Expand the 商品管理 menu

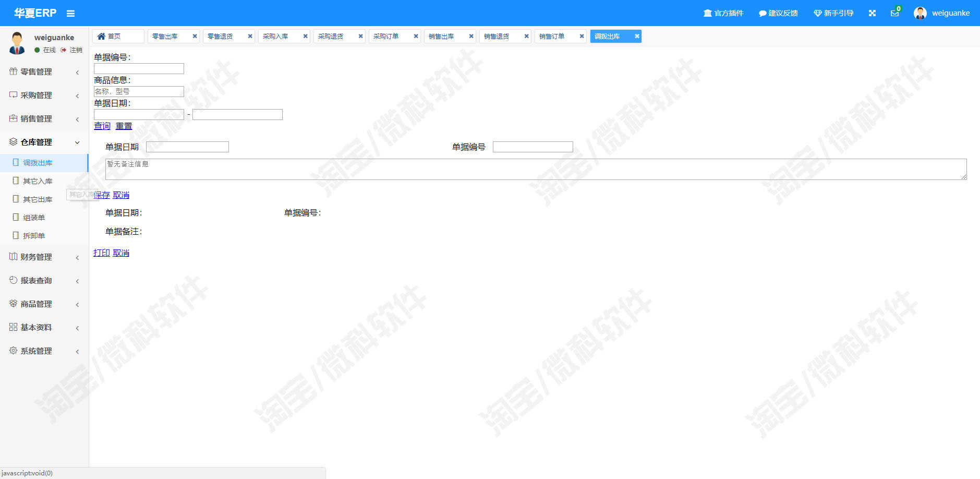(44, 304)
